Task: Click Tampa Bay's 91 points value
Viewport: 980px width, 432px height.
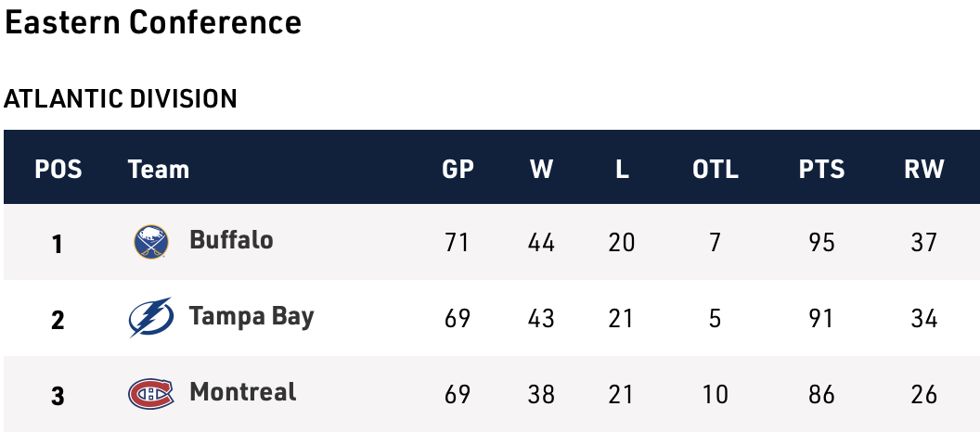Action: [x=821, y=319]
